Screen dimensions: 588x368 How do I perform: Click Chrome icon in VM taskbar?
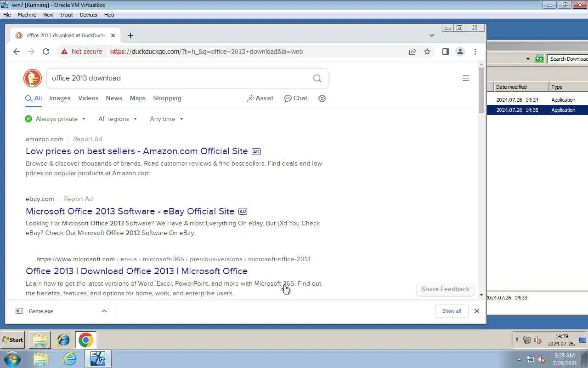tap(85, 340)
